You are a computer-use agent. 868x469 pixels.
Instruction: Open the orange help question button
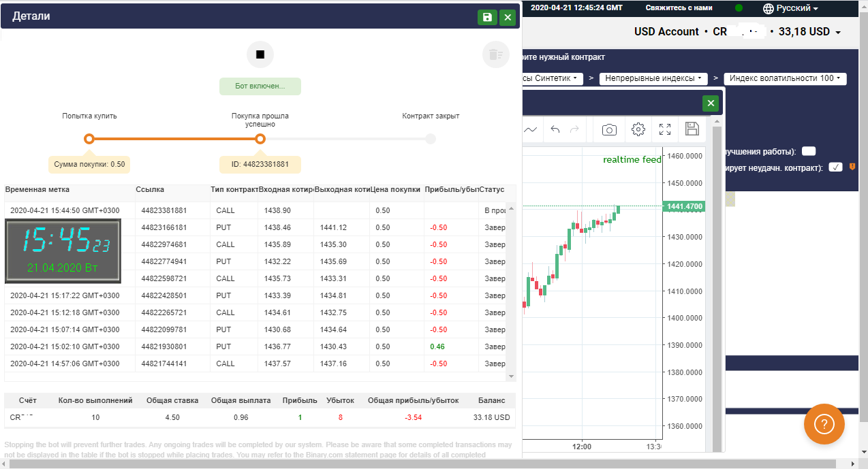824,424
